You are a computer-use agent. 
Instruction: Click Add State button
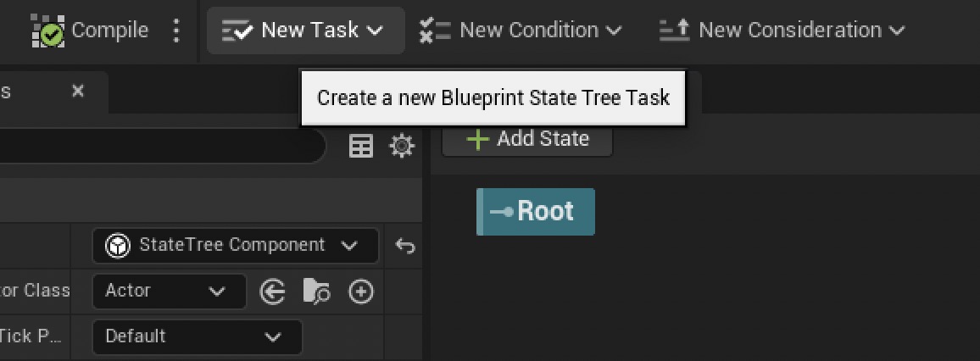(526, 139)
